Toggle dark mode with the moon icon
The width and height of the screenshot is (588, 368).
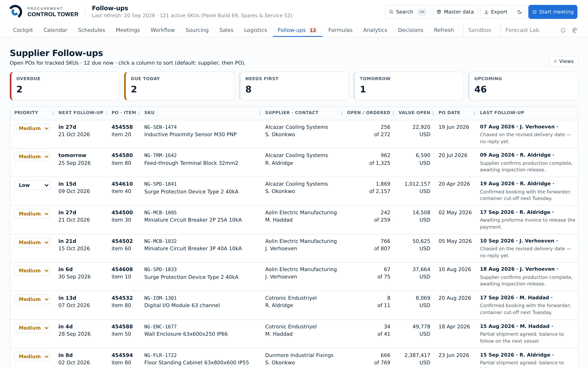(520, 12)
